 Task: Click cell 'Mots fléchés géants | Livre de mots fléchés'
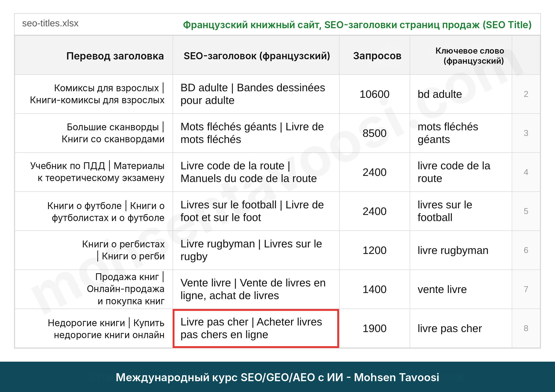256,133
